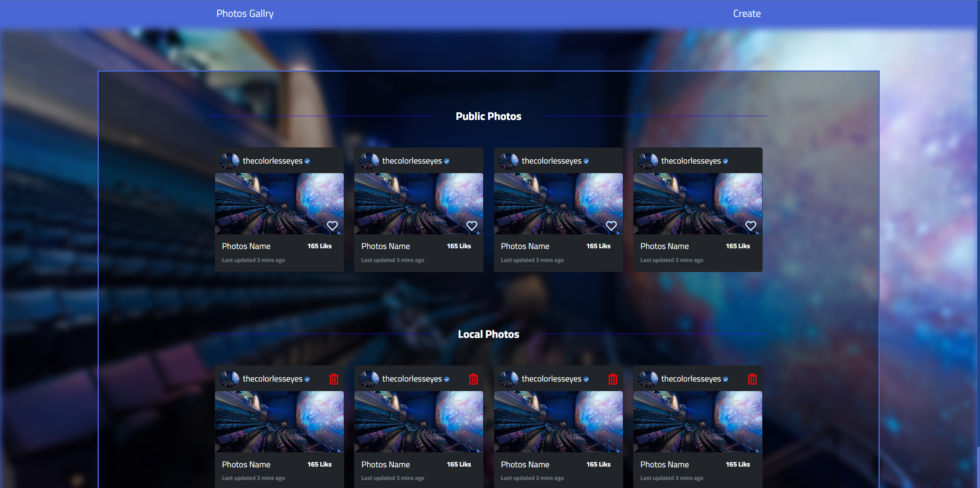Like the fourth Public Photos card via heart
The height and width of the screenshot is (488, 980).
[751, 226]
